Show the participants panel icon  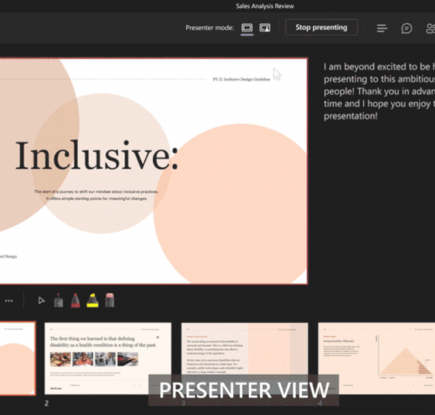tap(430, 28)
